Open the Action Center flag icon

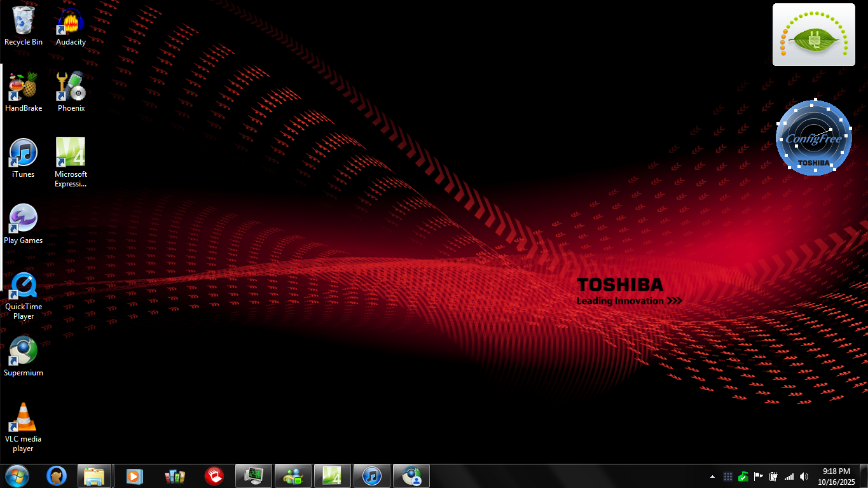(x=759, y=477)
